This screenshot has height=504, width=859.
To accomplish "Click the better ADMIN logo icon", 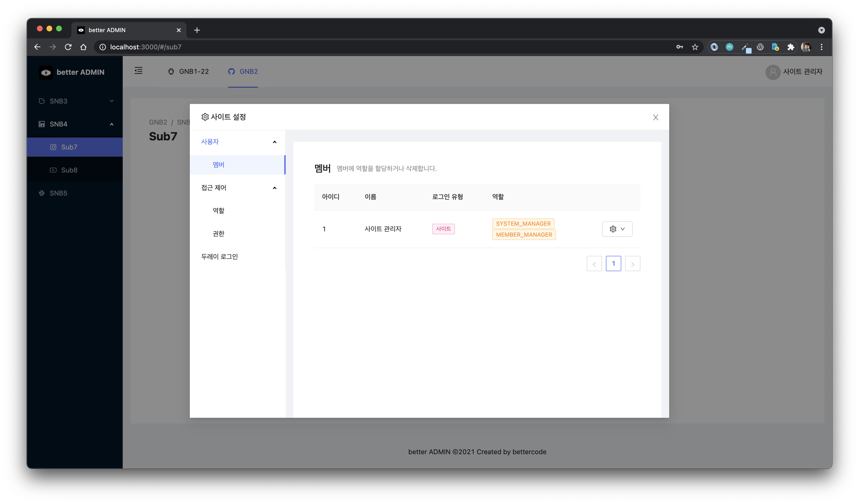I will click(x=46, y=72).
